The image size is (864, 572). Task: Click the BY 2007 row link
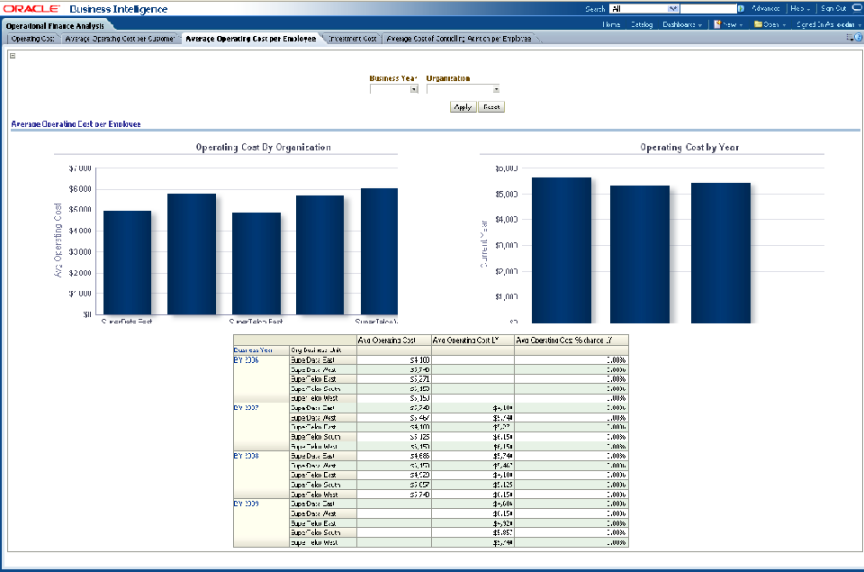(246, 408)
